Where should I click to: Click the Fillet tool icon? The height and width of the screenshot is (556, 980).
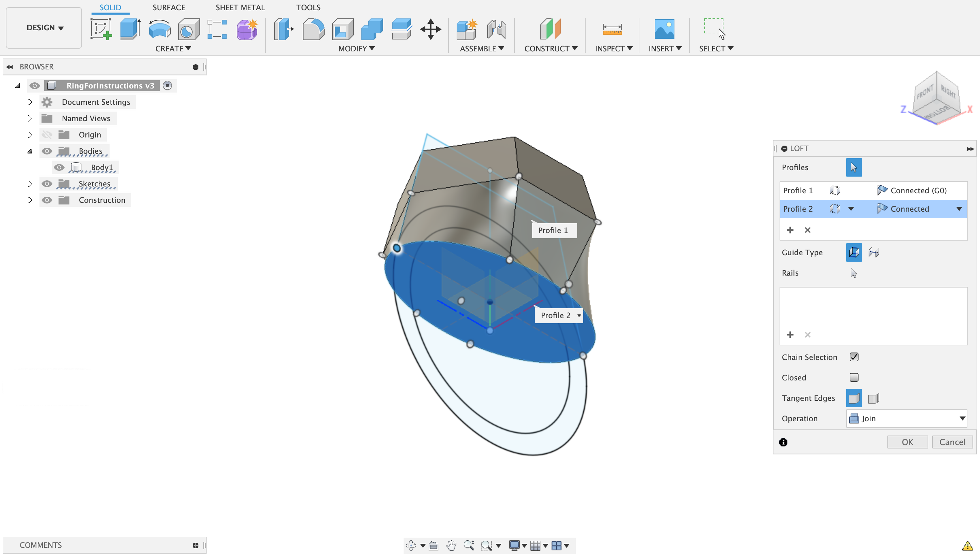point(313,29)
